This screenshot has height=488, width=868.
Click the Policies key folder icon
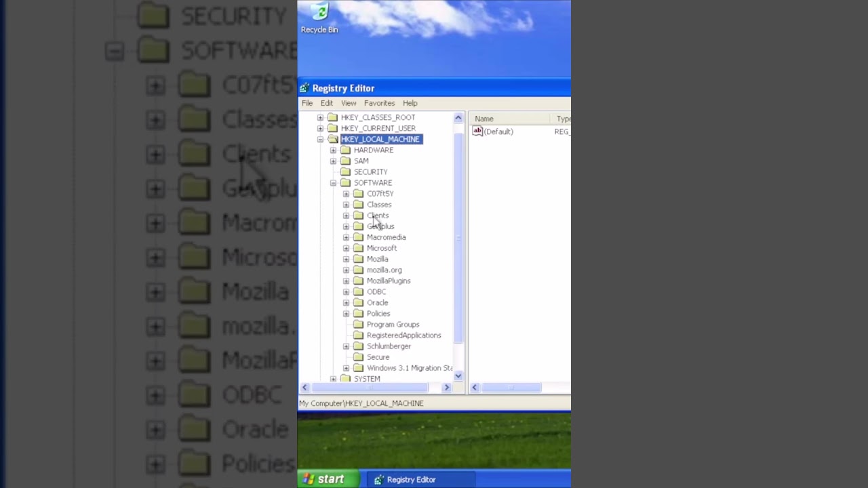click(358, 313)
